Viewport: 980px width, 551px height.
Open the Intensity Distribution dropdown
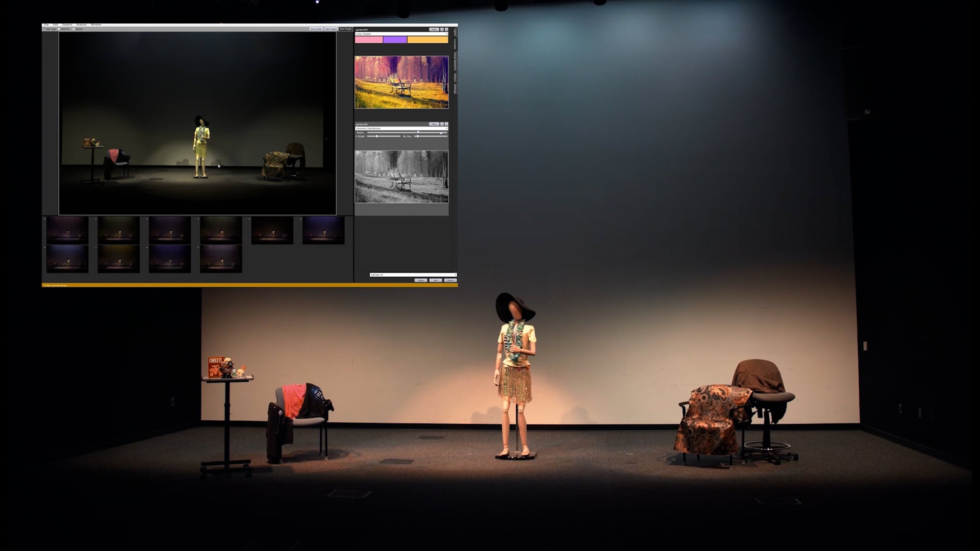401,128
